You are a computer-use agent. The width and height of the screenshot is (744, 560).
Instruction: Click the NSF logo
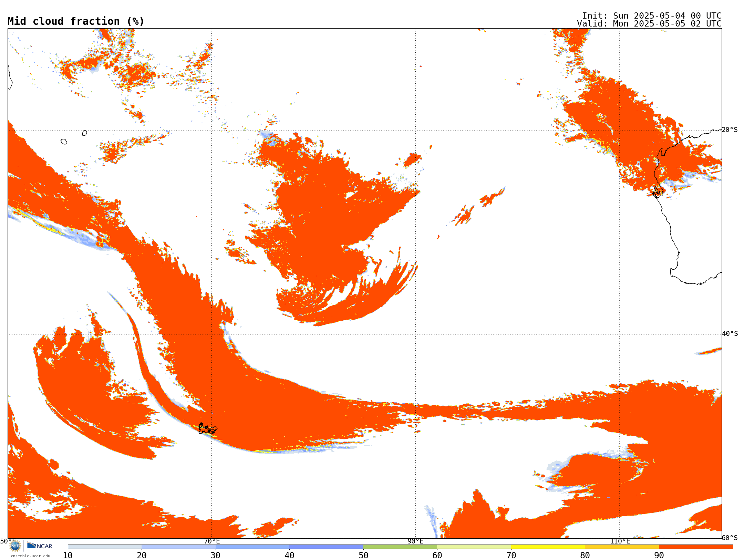(15, 546)
